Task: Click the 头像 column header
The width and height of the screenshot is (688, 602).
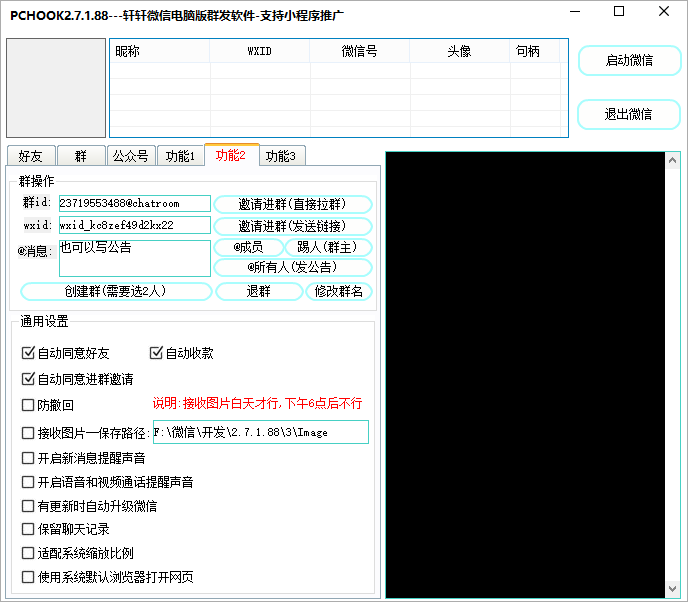Action: click(x=459, y=51)
